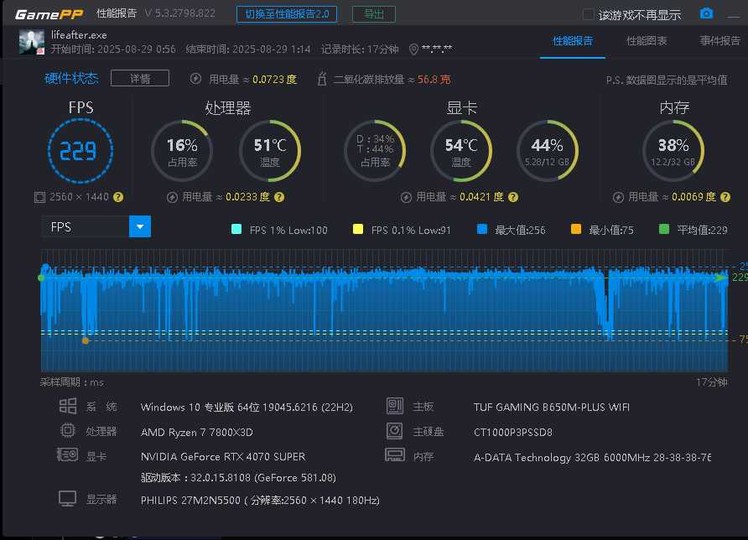The image size is (748, 540).
Task: Toggle the FPS 0.1% Low legend series
Action: (358, 229)
